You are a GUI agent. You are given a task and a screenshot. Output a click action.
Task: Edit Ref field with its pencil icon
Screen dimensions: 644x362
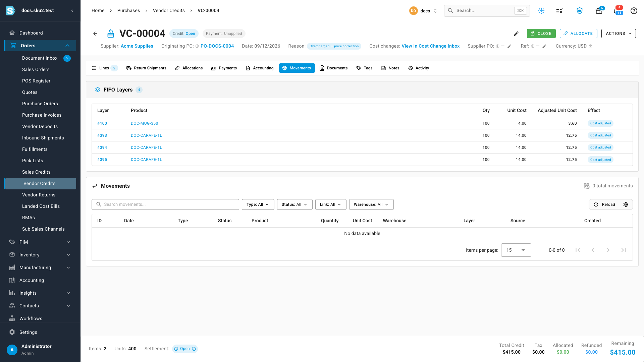point(544,46)
